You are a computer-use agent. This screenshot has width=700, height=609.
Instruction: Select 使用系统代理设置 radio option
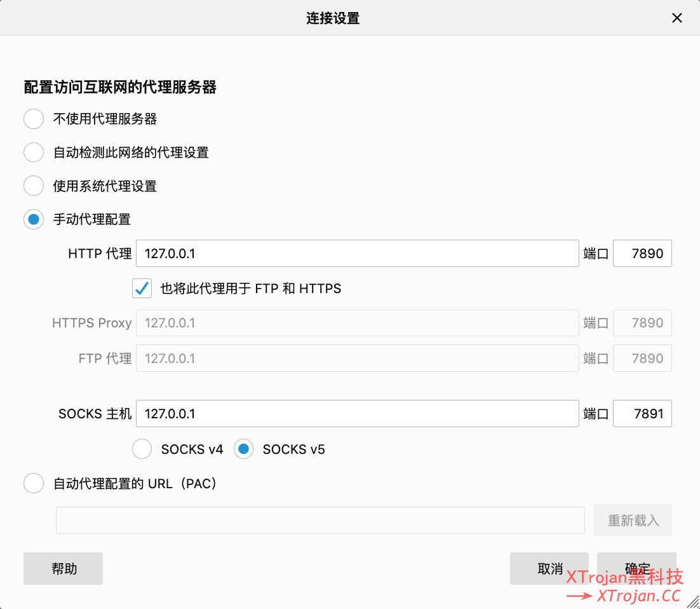34,186
